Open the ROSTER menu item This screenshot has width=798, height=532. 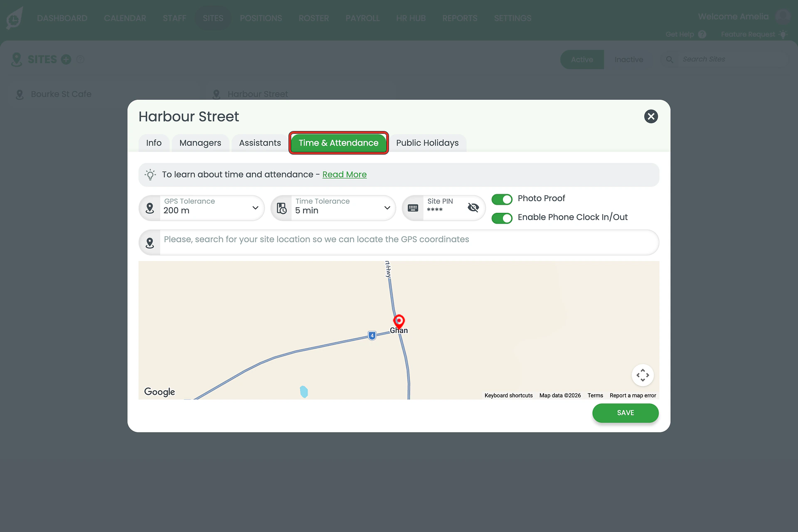pos(314,18)
